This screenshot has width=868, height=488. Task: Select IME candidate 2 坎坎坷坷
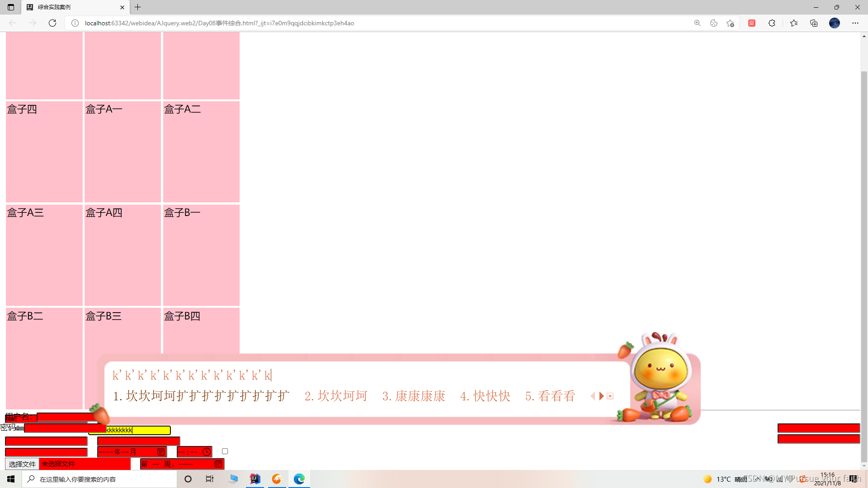click(336, 396)
